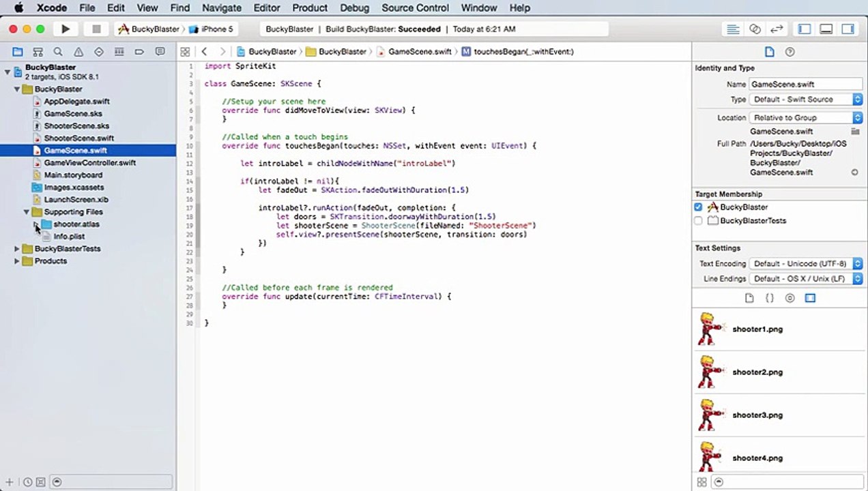Open the File menu
The width and height of the screenshot is (868, 491).
87,8
